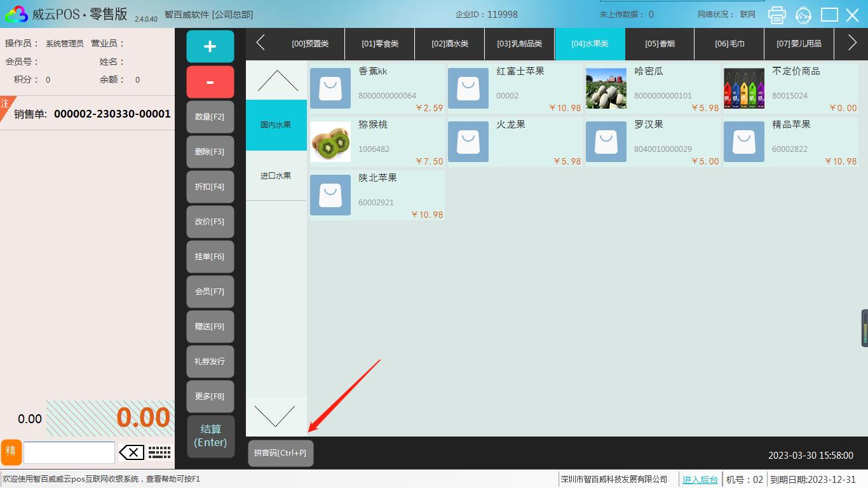This screenshot has width=868, height=488.
Task: Click the green plus quantity button
Action: 210,46
